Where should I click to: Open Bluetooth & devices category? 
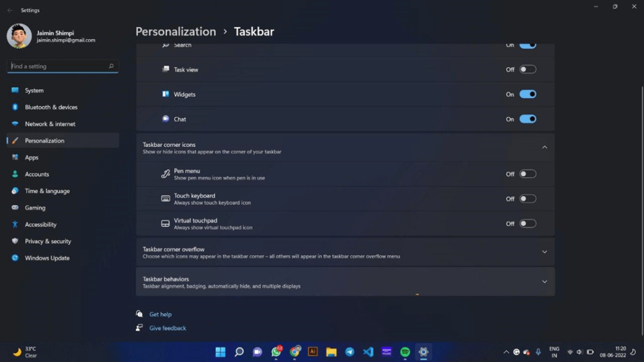(x=63, y=107)
